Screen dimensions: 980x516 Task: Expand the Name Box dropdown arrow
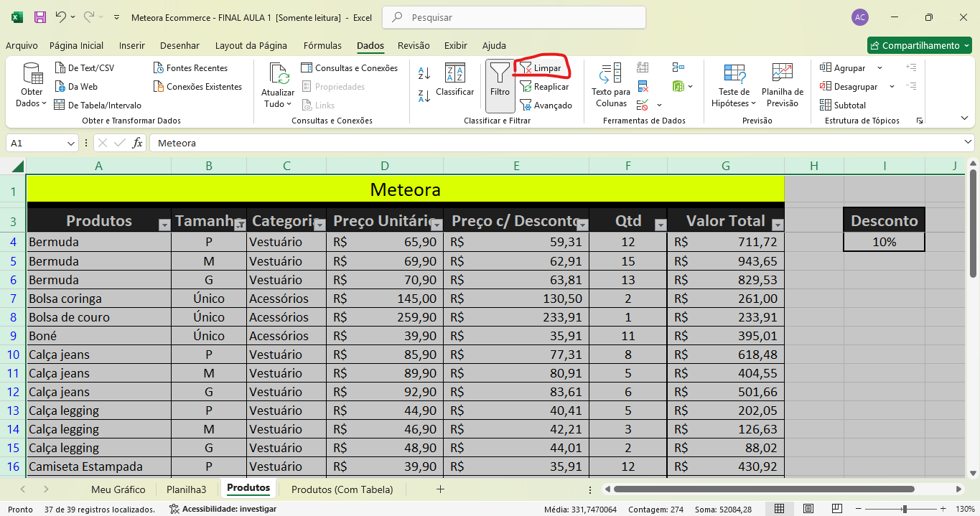click(x=70, y=144)
